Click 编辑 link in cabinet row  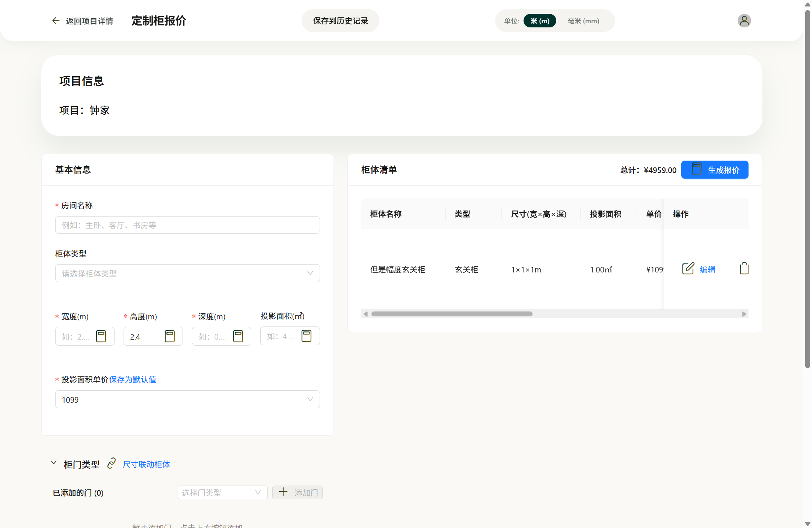[708, 269]
